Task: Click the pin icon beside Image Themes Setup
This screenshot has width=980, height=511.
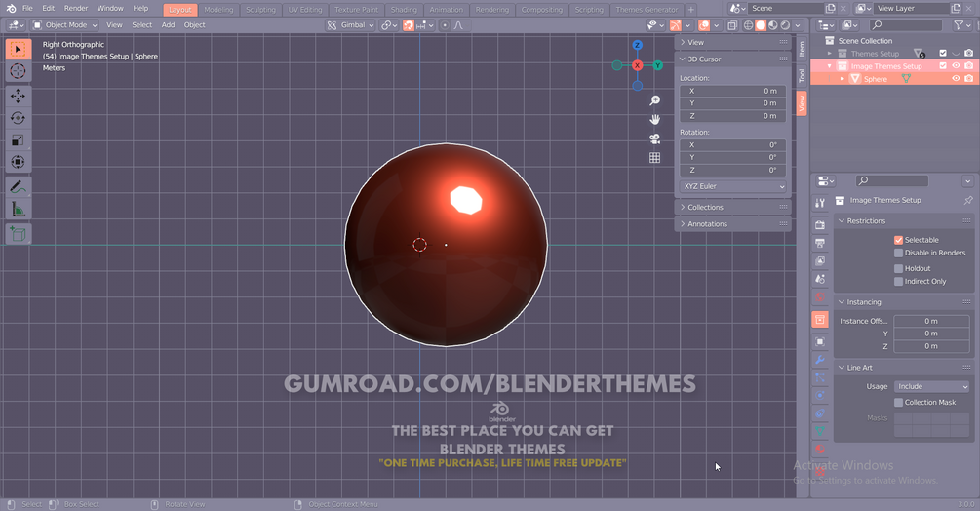Action: (967, 201)
